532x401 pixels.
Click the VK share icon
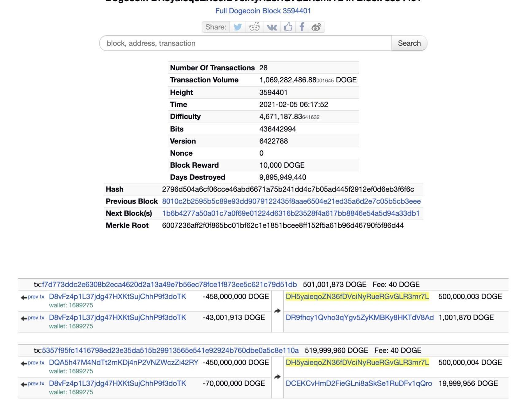tap(272, 27)
